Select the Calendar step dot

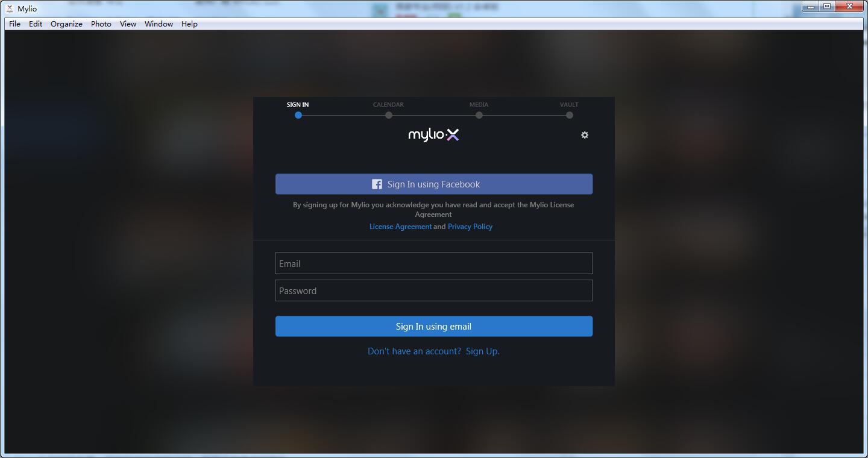click(x=388, y=115)
